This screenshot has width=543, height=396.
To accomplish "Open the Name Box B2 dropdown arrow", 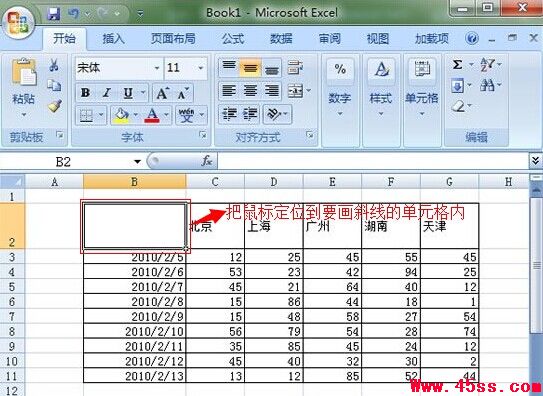I will coord(137,161).
